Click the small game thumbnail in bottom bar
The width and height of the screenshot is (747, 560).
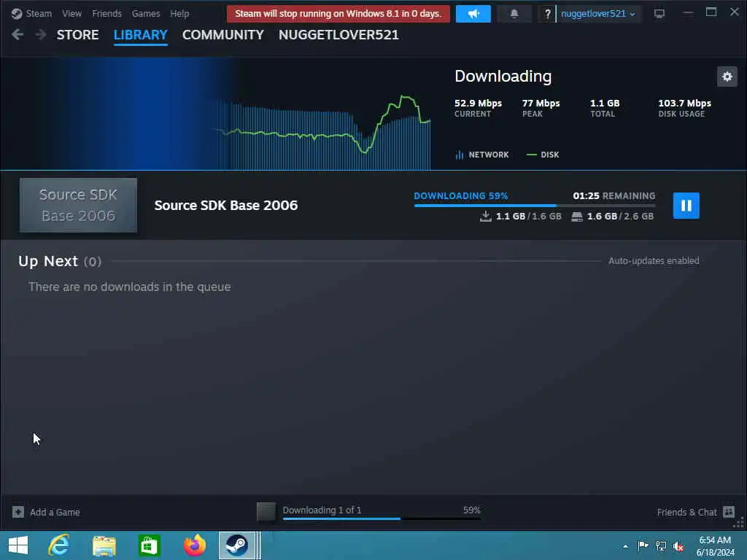(x=266, y=512)
